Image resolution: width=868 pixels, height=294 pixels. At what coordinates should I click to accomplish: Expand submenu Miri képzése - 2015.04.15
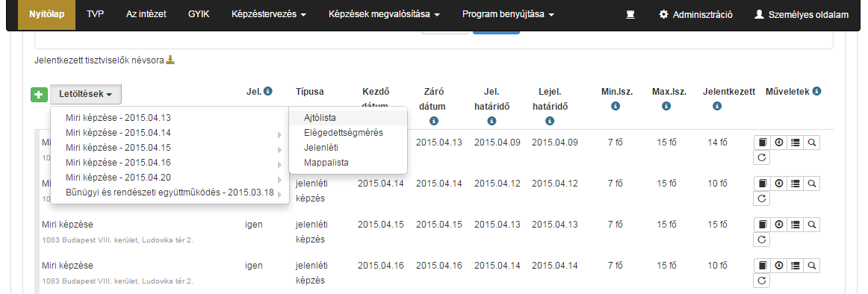click(x=170, y=148)
